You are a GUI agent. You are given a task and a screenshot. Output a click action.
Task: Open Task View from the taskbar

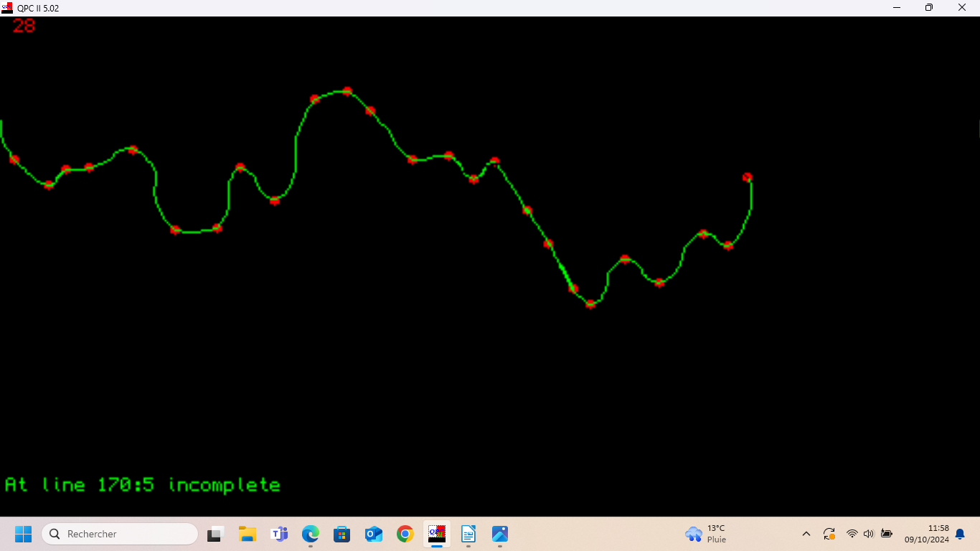click(215, 534)
